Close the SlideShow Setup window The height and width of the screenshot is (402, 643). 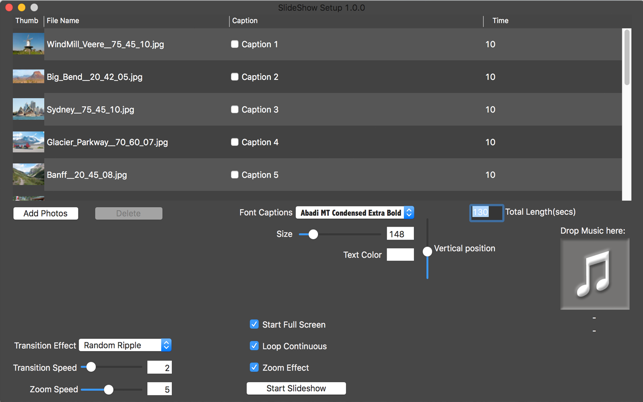pyautogui.click(x=9, y=7)
